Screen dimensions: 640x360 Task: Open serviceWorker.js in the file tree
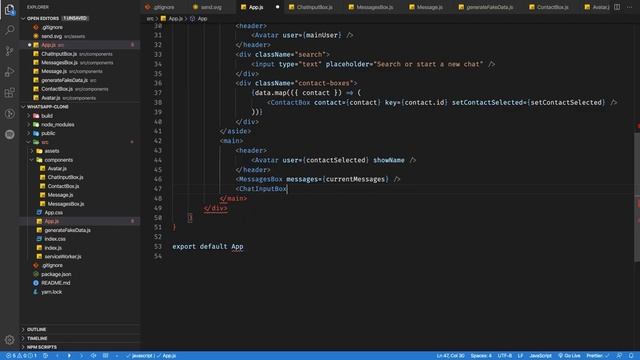pos(62,257)
